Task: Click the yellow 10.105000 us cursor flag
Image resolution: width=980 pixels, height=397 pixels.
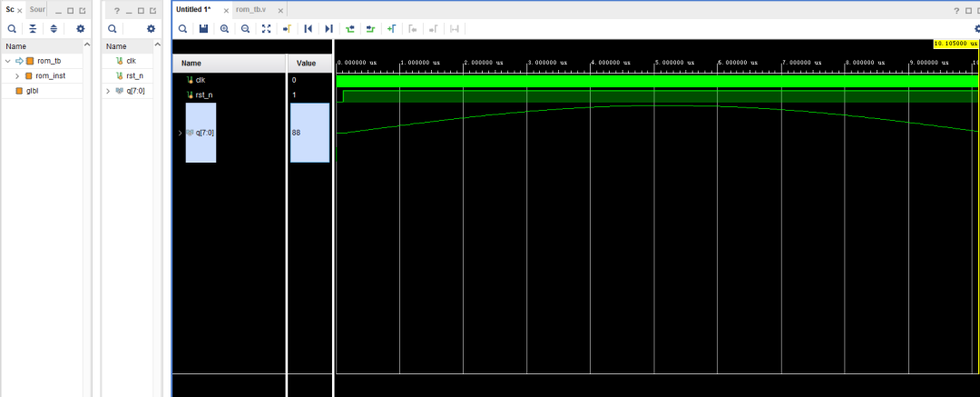Action: click(955, 44)
